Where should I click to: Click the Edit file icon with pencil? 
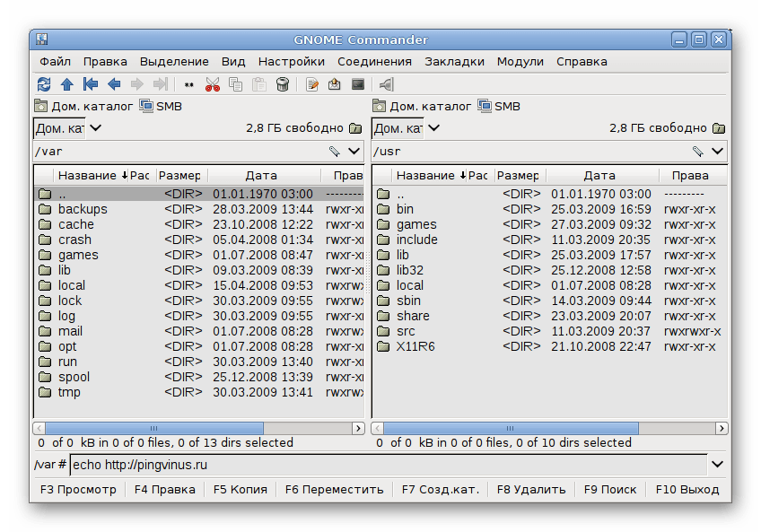pyautogui.click(x=312, y=84)
